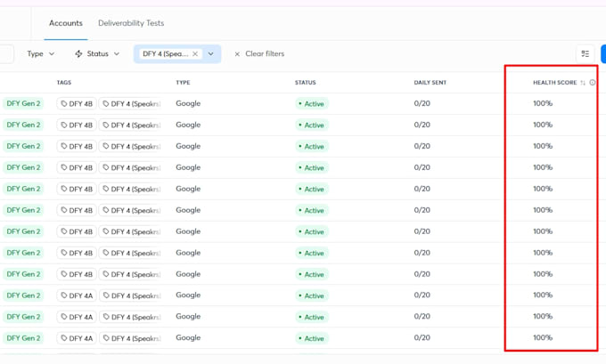Click the Clear filters link
The image size is (606, 364).
[265, 53]
